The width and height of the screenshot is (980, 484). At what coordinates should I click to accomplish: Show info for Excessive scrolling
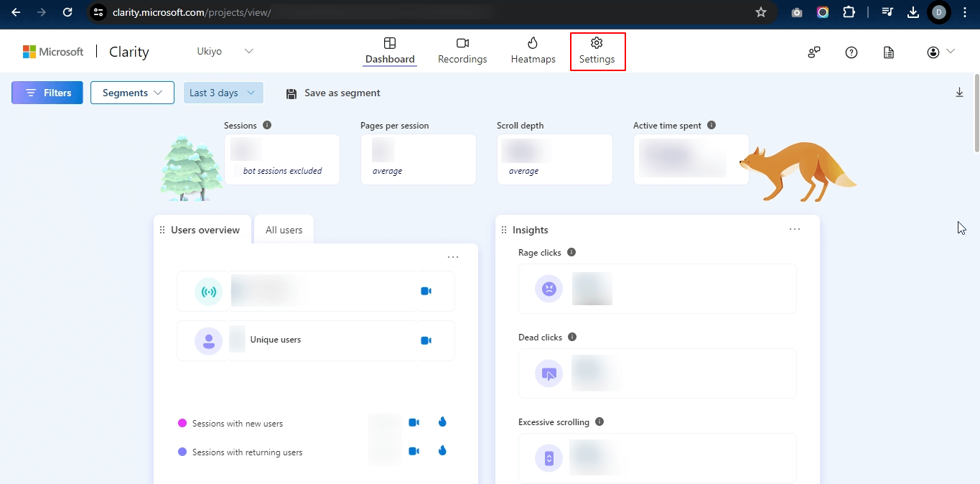599,422
